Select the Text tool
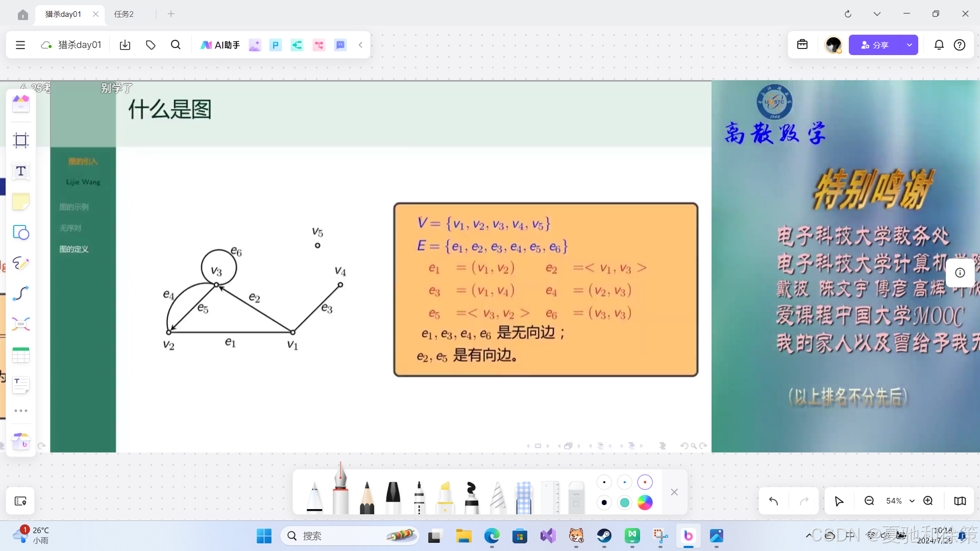This screenshot has width=980, height=551. (x=21, y=171)
